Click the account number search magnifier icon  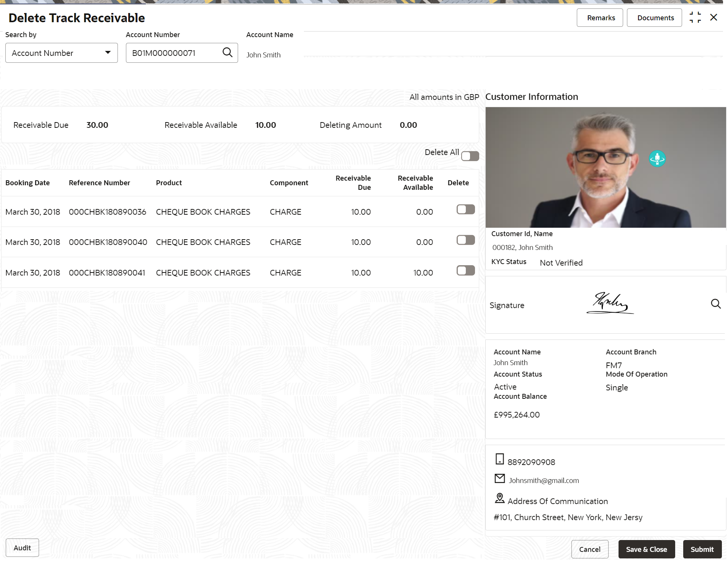click(x=227, y=52)
